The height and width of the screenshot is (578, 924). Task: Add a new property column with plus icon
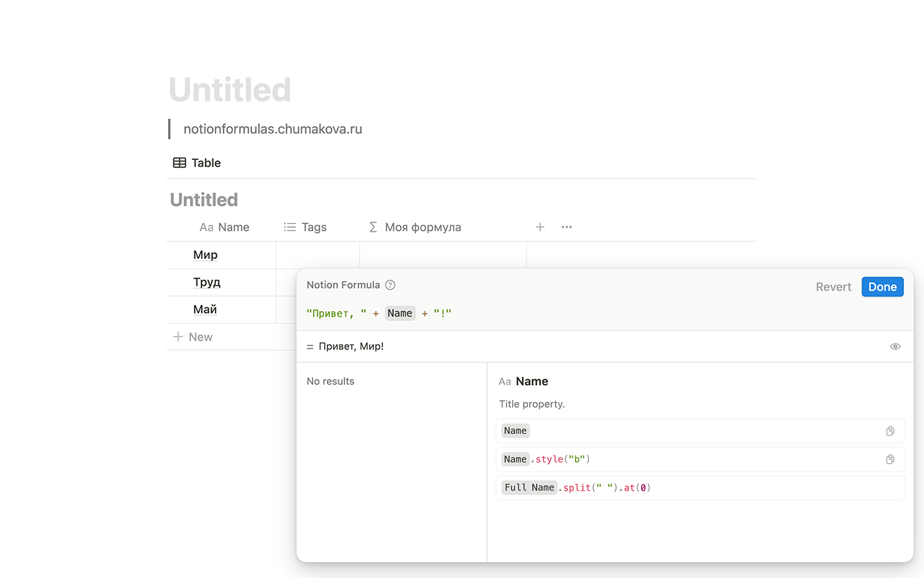click(540, 227)
